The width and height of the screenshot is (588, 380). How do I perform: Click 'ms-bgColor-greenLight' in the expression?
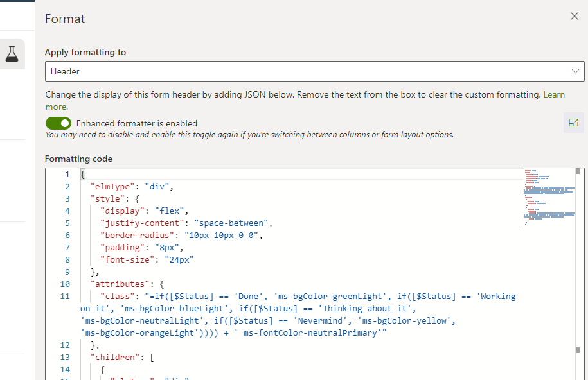tap(330, 297)
